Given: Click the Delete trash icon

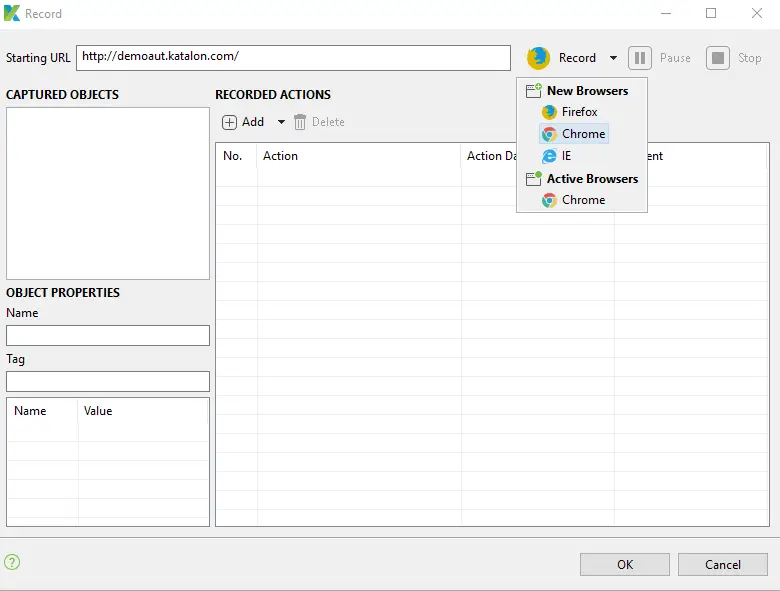Looking at the screenshot, I should point(300,122).
